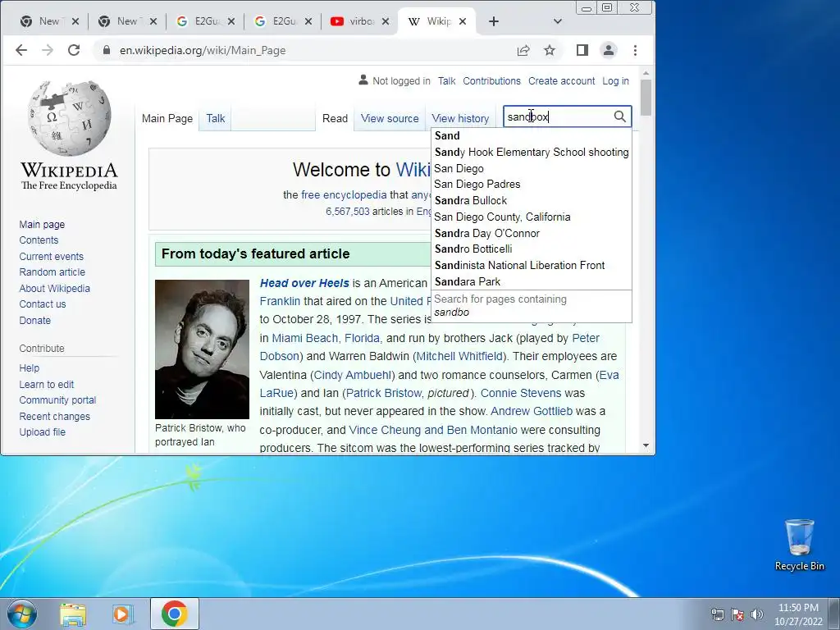Close the YouTube virbo tab
This screenshot has height=630, width=840.
click(x=386, y=21)
